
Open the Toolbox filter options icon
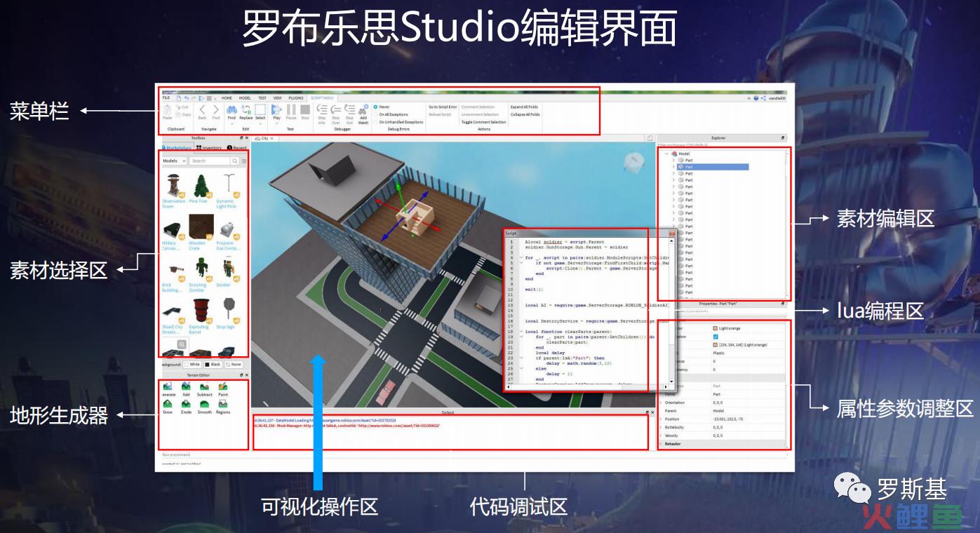tap(244, 161)
